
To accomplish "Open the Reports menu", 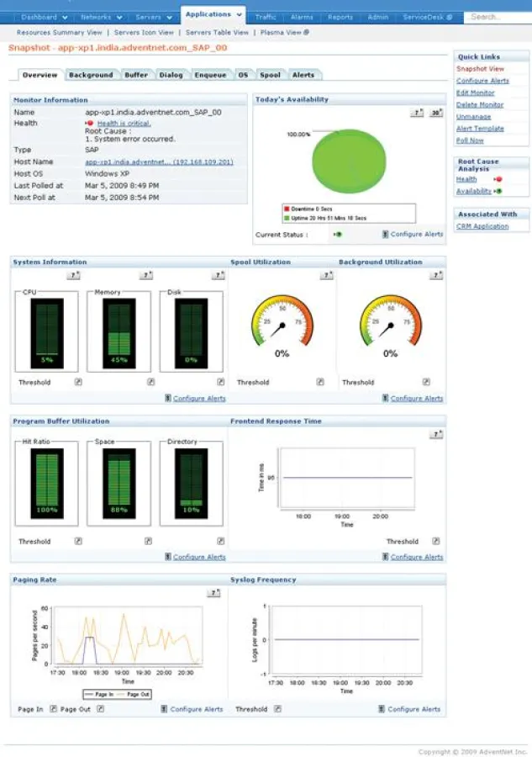I will (340, 17).
